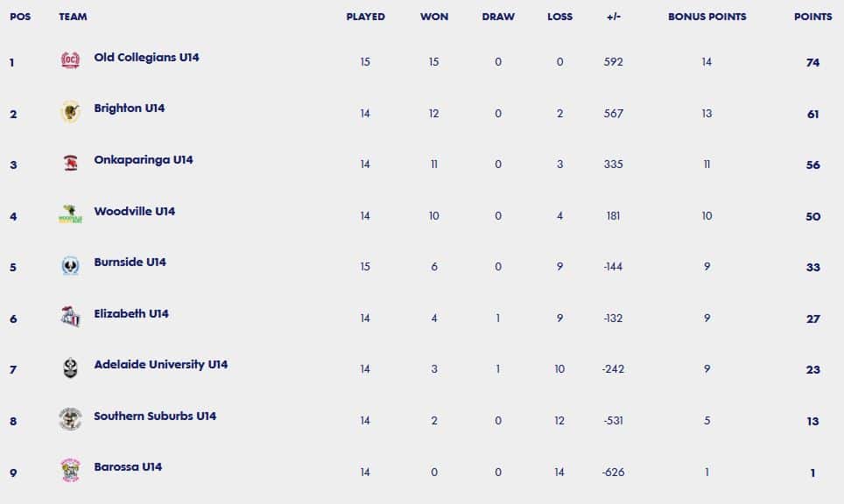Click the +/- column header

coord(613,17)
